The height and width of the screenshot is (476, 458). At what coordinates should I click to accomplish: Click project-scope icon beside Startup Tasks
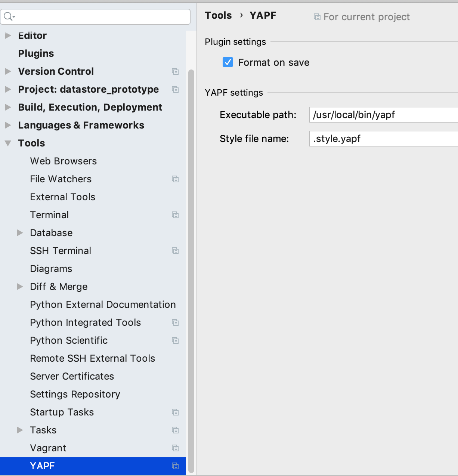point(175,412)
